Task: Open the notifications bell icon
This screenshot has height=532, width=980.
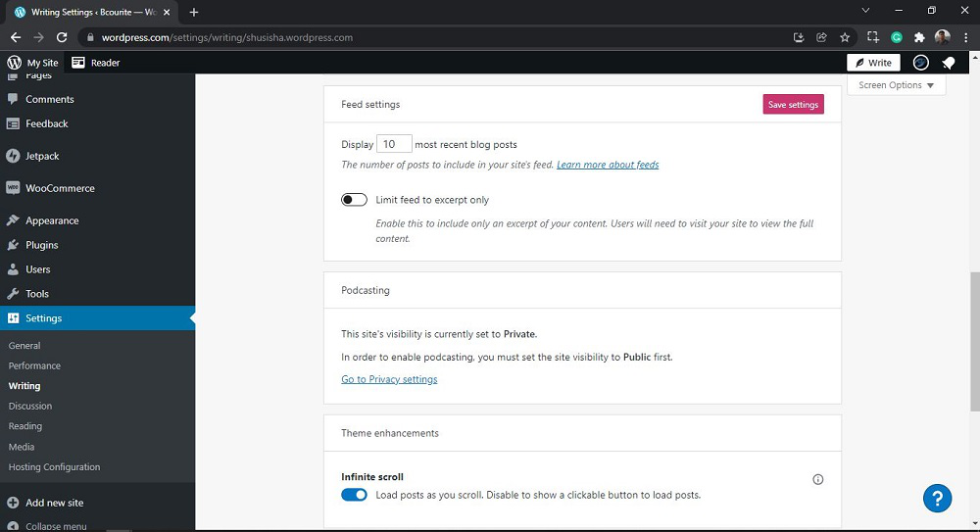Action: click(948, 63)
